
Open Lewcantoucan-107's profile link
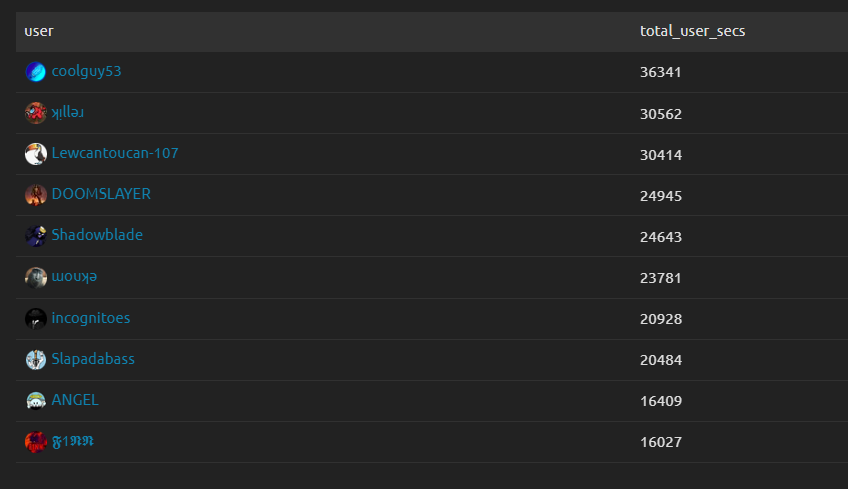(x=115, y=153)
